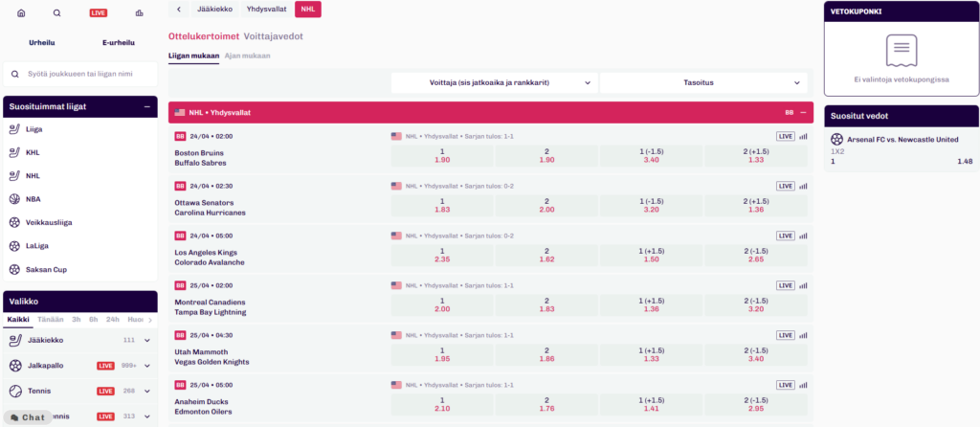
Task: Open stats bars icon for Los Angeles Kings match
Action: click(x=803, y=236)
